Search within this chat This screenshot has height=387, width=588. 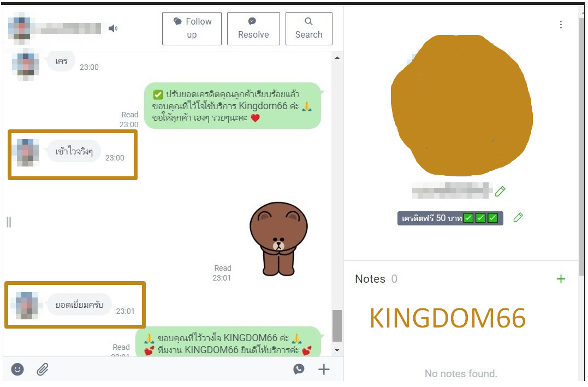(308, 28)
